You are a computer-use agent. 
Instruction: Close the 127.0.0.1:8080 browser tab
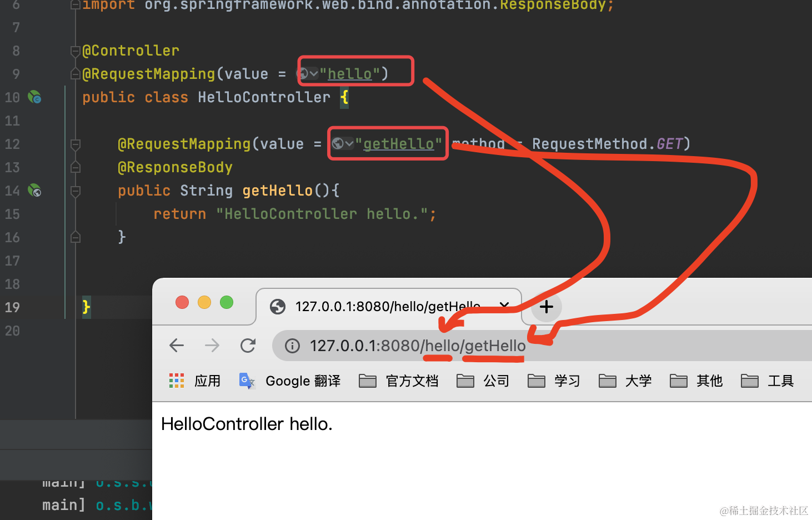(504, 306)
